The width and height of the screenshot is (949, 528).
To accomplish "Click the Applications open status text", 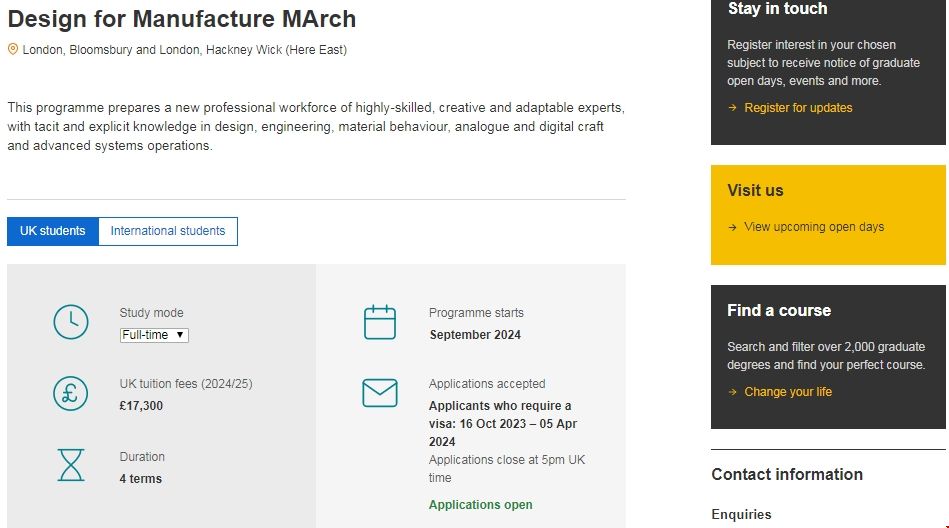I will tap(481, 505).
